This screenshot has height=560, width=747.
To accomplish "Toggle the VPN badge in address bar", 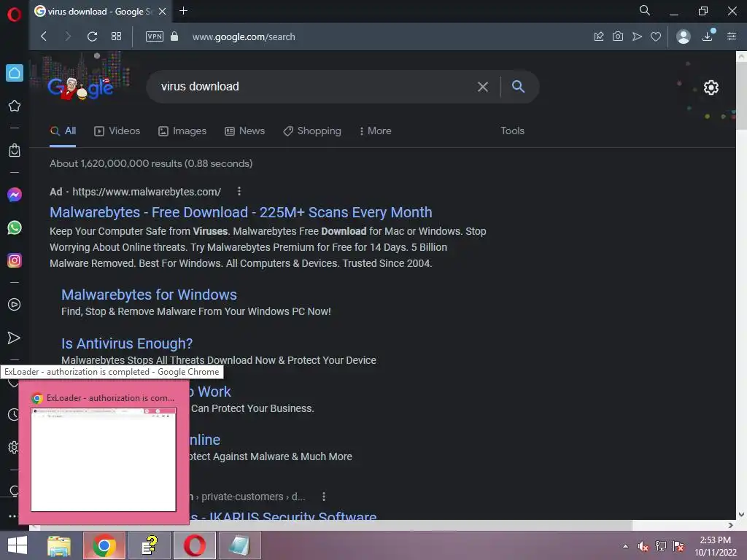I will coord(155,36).
